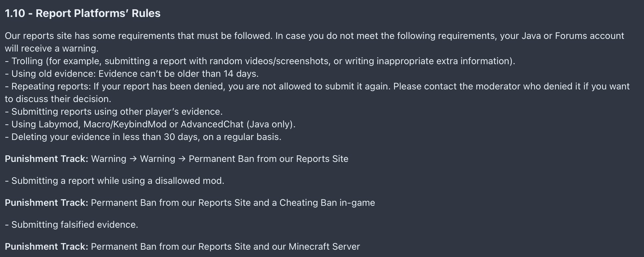Click the second arrow before Permanent Ban
This screenshot has width=644, height=257.
tap(182, 159)
